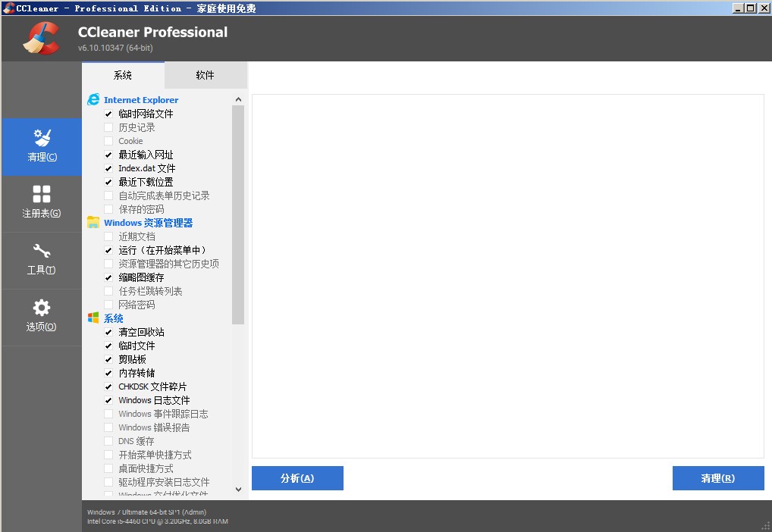The width and height of the screenshot is (772, 532).
Task: Uncheck 剪贴板 checkbox
Action: tap(108, 359)
